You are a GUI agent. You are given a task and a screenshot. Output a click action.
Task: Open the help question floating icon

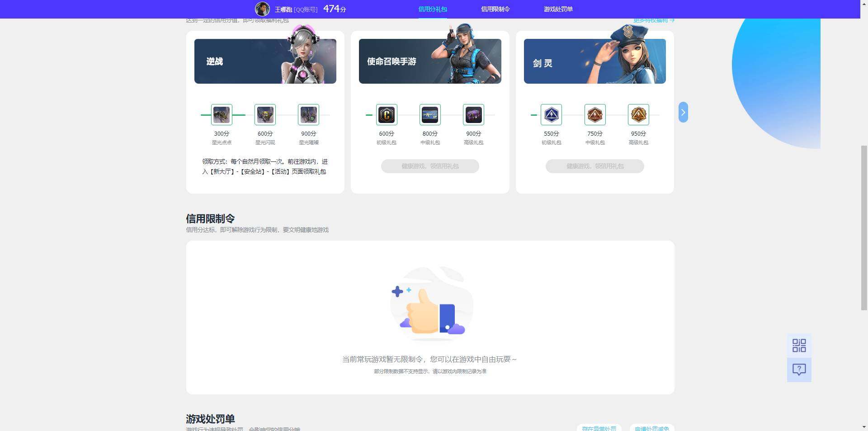pos(799,370)
